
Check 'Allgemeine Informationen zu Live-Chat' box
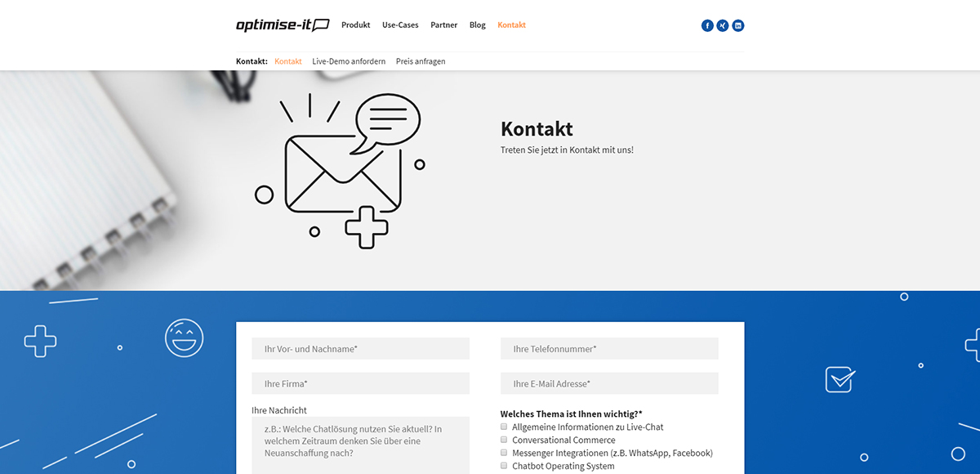505,427
